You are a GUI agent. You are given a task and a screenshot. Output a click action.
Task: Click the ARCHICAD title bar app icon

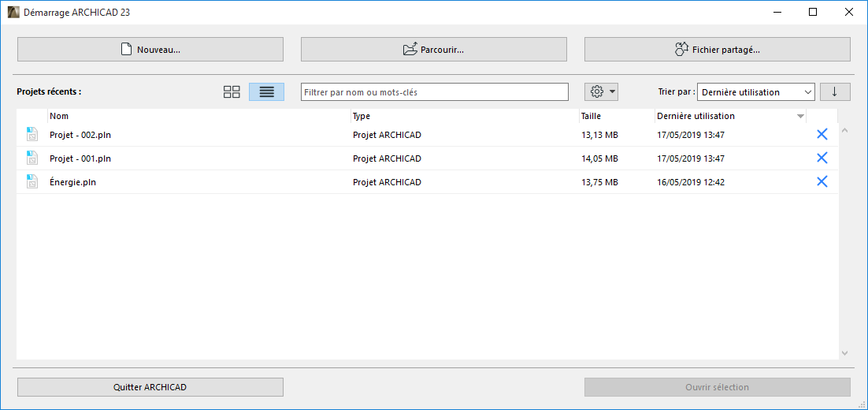pos(13,12)
